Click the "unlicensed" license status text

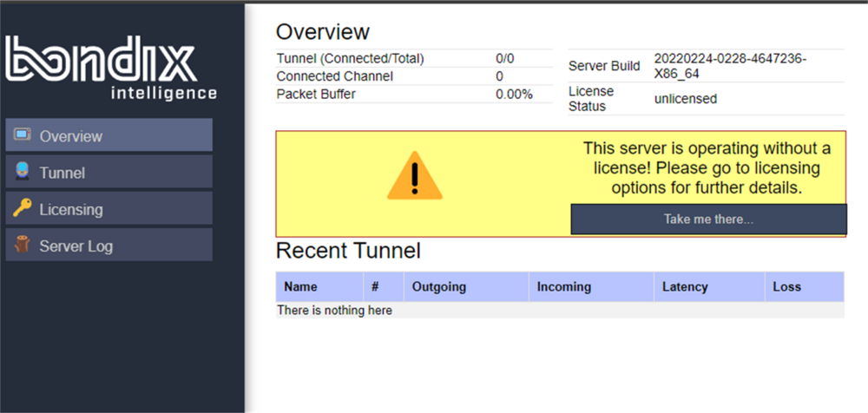[686, 99]
